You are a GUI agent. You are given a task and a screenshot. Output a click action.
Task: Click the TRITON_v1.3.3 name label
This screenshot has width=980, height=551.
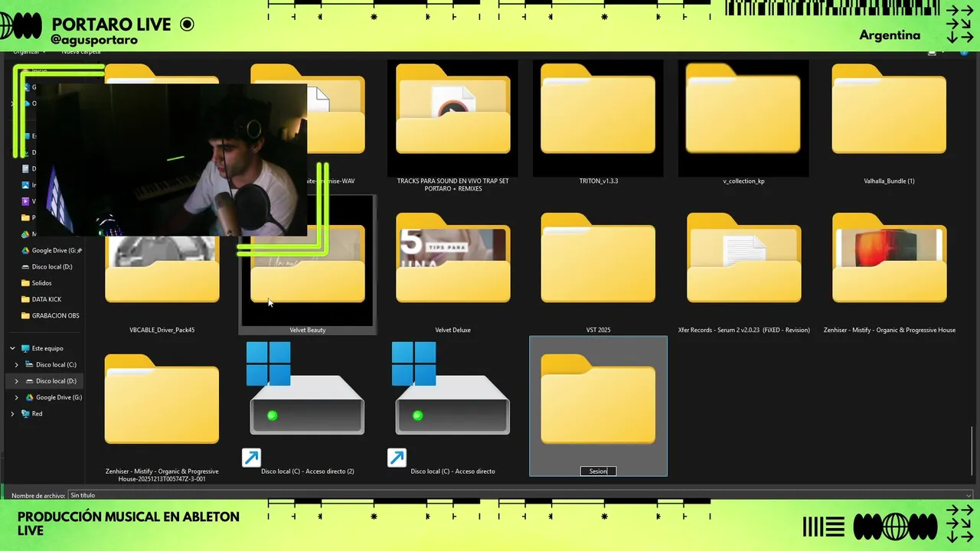(598, 181)
